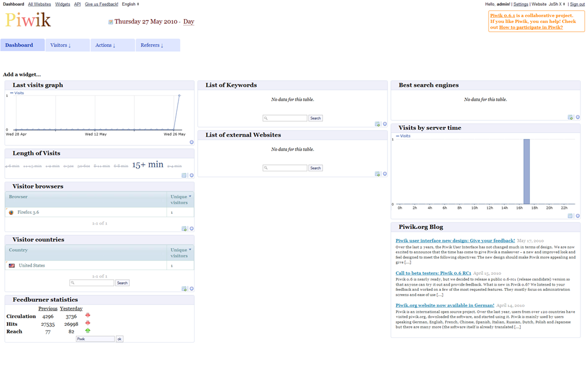This screenshot has width=588, height=392.
Task: Sort Visitor browsers by Unique visitors
Action: 180,199
